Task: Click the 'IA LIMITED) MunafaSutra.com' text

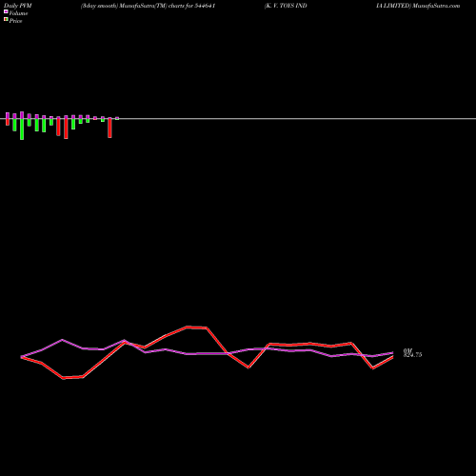Action: click(x=418, y=6)
